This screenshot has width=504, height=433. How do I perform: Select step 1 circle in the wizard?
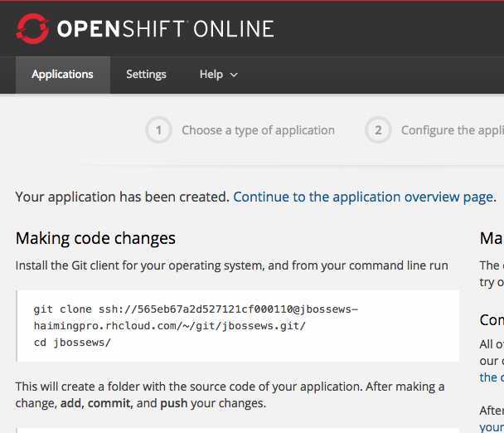tap(158, 130)
